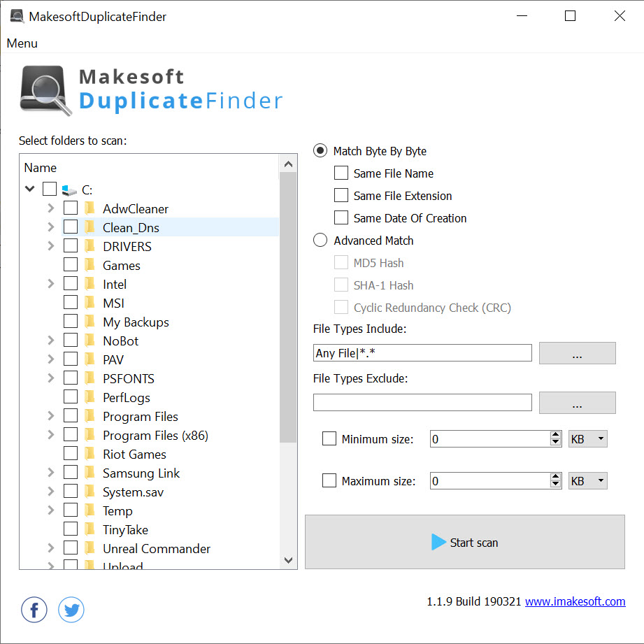The height and width of the screenshot is (644, 644).
Task: Open Maximum size unit KB dropdown
Action: click(588, 481)
